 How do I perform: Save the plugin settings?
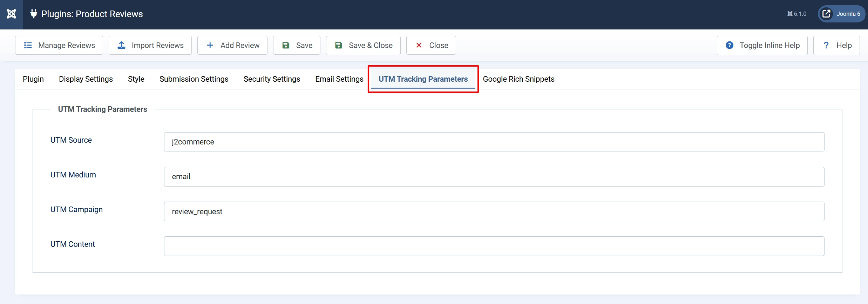(297, 45)
